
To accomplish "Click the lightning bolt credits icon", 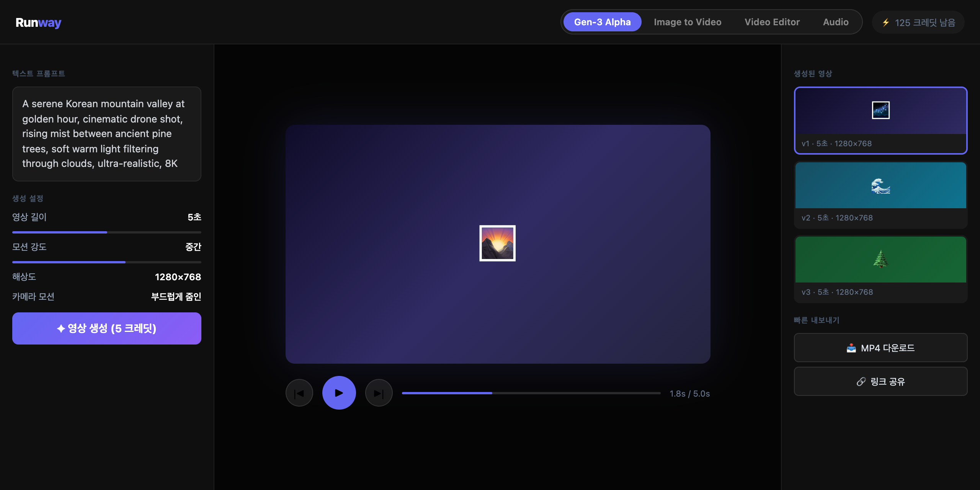I will pyautogui.click(x=885, y=23).
